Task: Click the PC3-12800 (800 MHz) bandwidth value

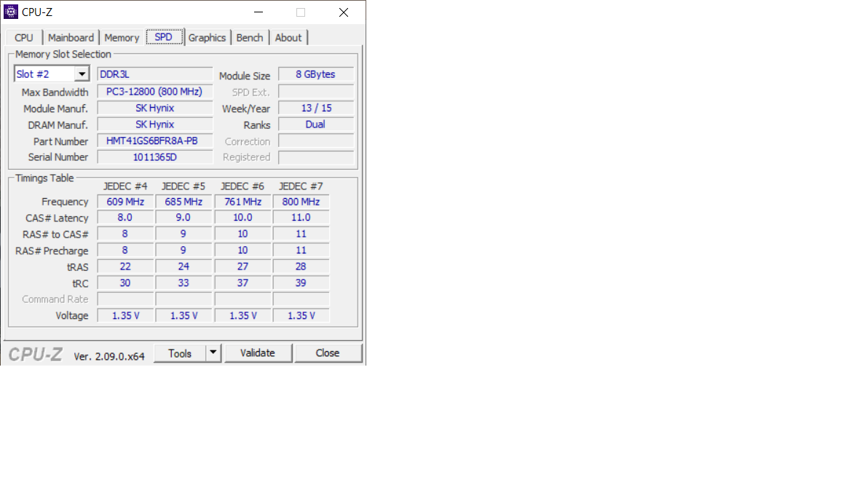Action: [155, 91]
